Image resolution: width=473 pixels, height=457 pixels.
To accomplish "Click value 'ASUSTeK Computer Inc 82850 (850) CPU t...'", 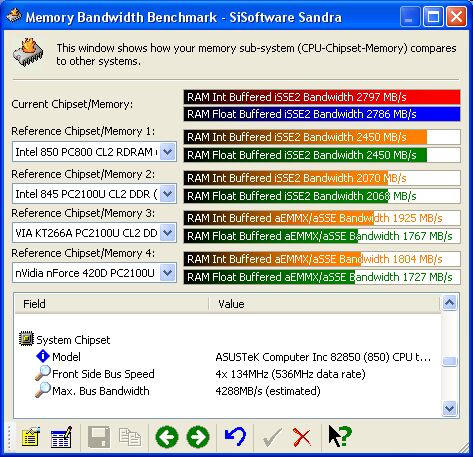I will [x=323, y=357].
